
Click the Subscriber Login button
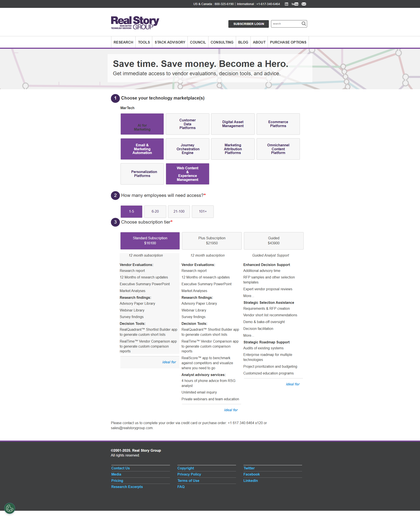pos(248,24)
